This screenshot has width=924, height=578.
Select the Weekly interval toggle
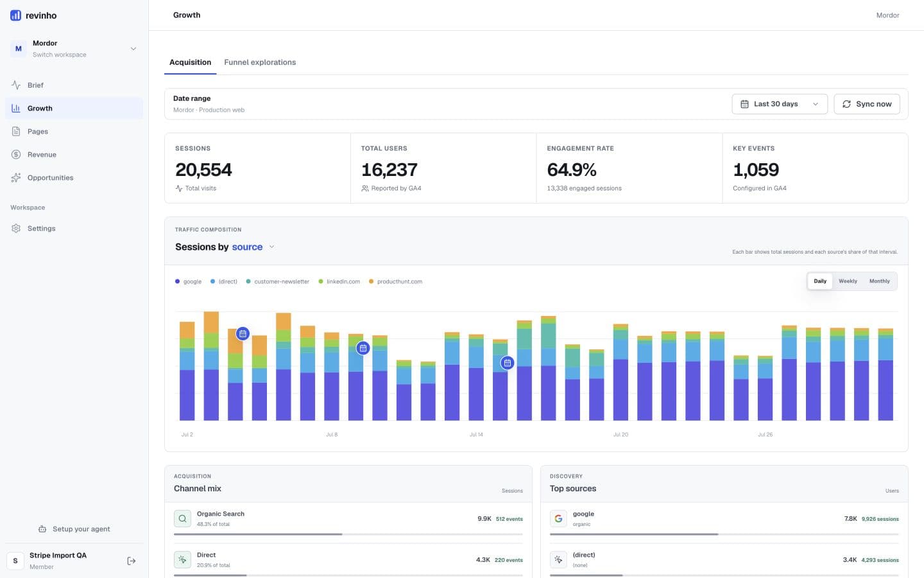(848, 281)
